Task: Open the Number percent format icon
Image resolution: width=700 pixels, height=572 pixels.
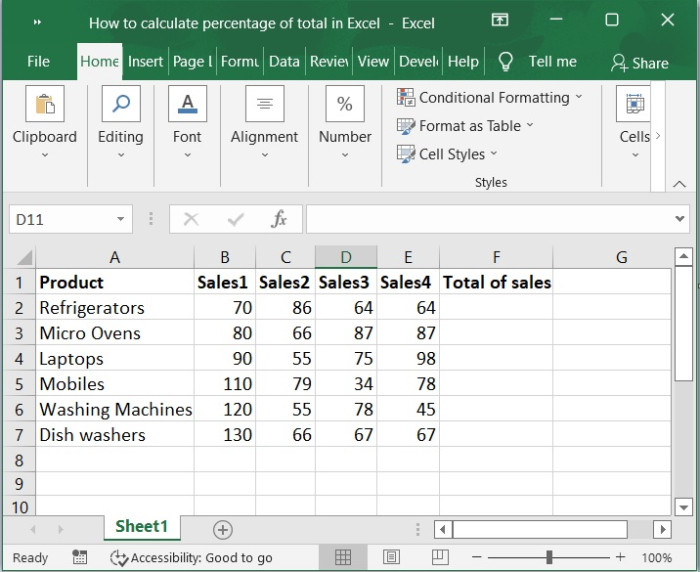Action: coord(345,105)
